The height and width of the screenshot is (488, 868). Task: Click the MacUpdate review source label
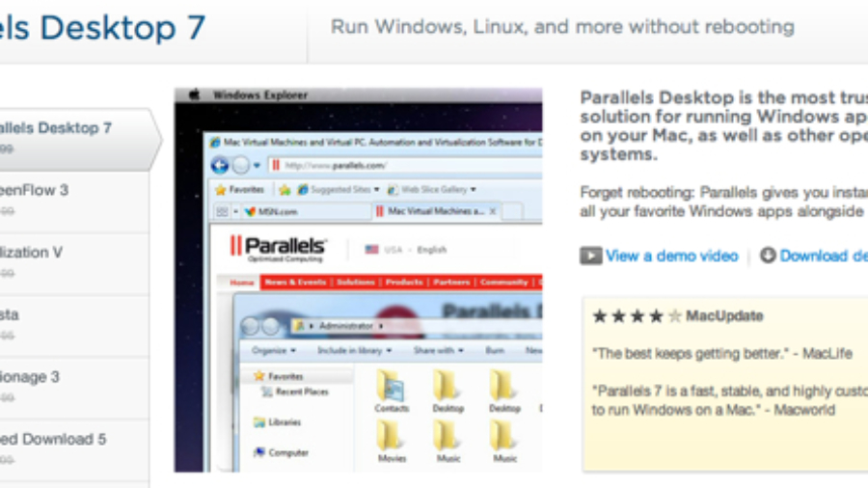point(724,316)
